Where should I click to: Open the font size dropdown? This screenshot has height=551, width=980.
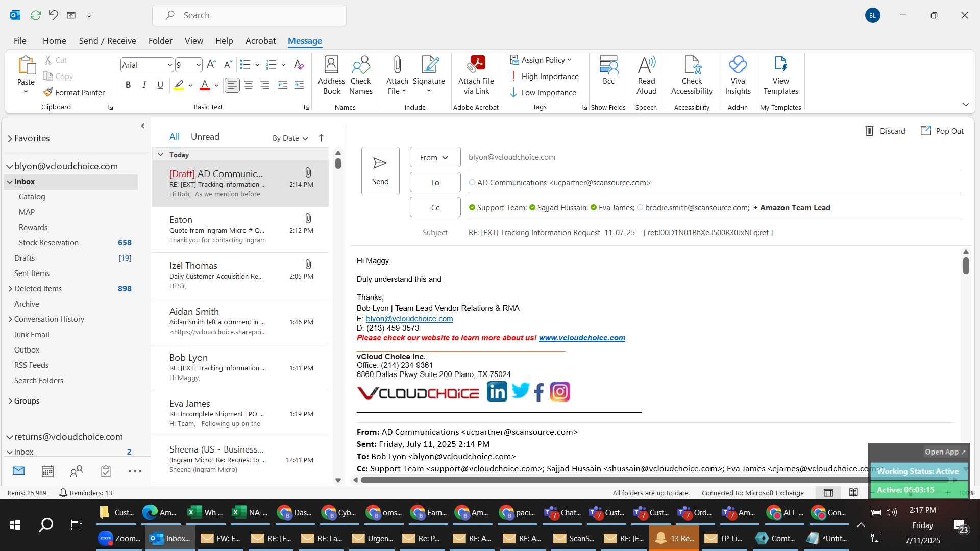click(x=198, y=65)
